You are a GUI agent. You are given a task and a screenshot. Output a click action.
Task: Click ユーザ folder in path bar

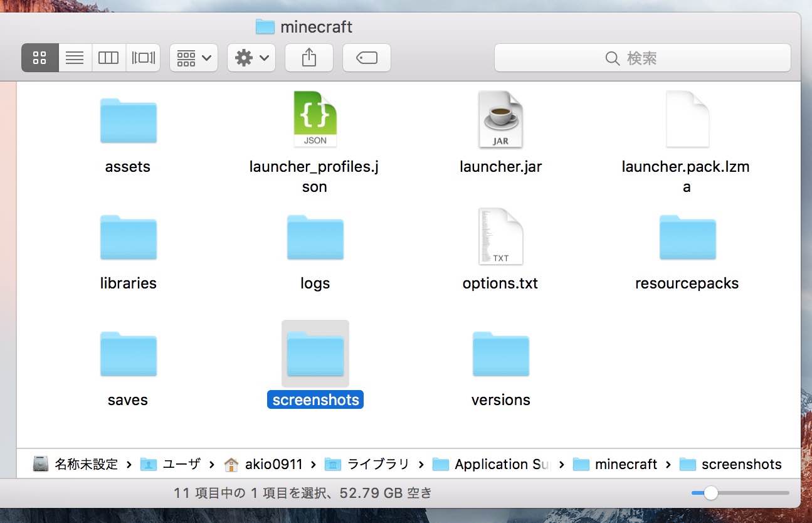tap(170, 464)
